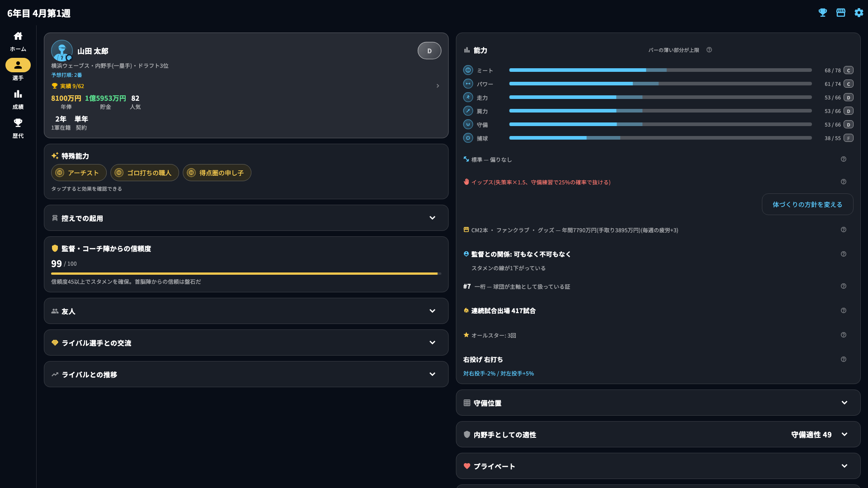868x488 pixels.
Task: Click the ミート ability bar
Action: [x=660, y=70]
